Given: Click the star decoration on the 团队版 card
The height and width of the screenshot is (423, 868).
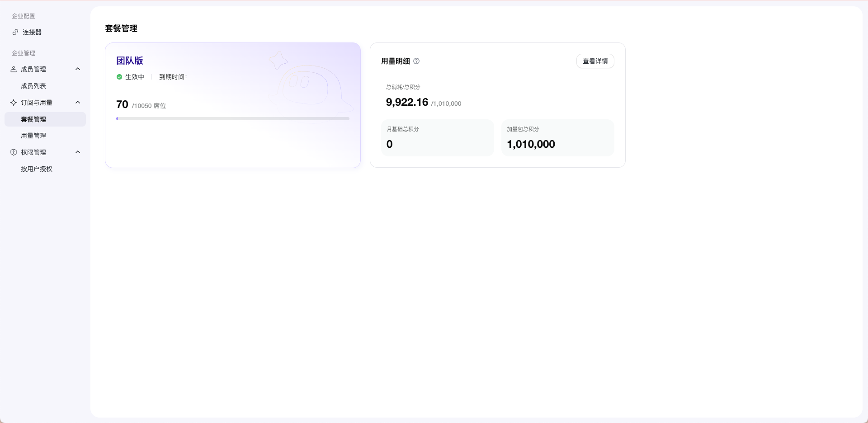Looking at the screenshot, I should point(278,60).
